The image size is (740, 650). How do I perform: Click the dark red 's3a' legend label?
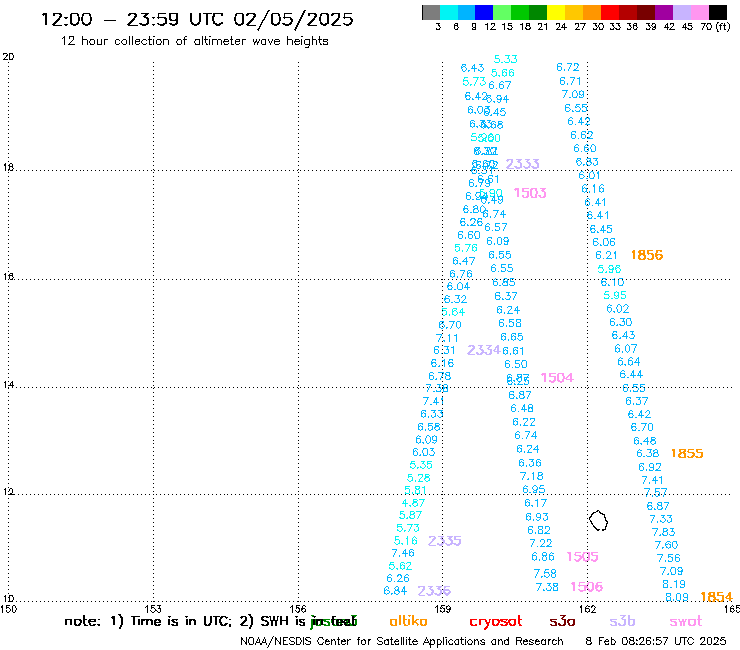click(562, 621)
